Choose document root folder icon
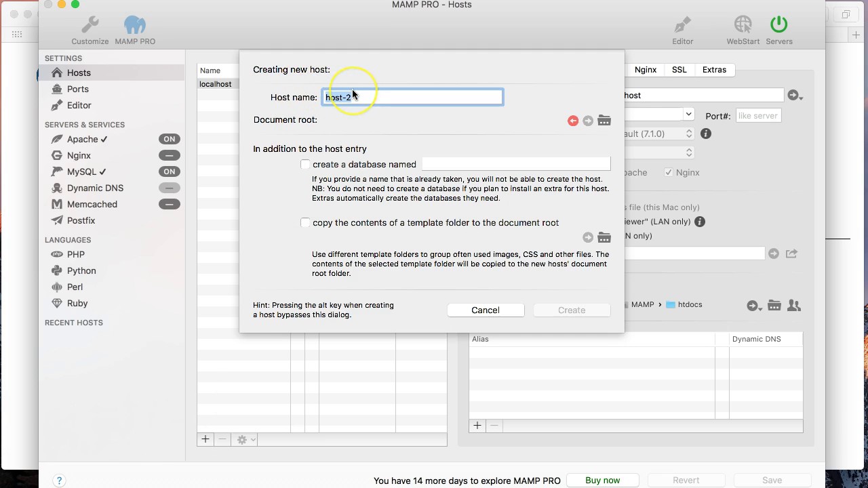This screenshot has height=488, width=868. click(x=604, y=121)
